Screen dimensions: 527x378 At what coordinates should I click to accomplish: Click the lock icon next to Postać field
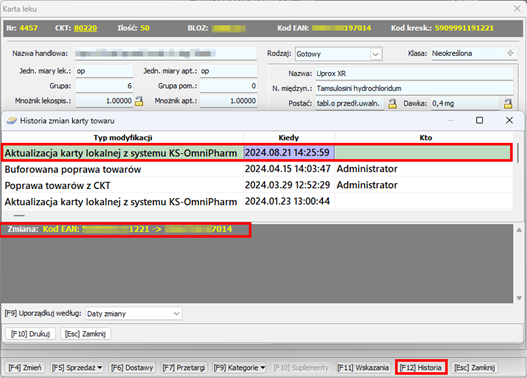tap(392, 103)
